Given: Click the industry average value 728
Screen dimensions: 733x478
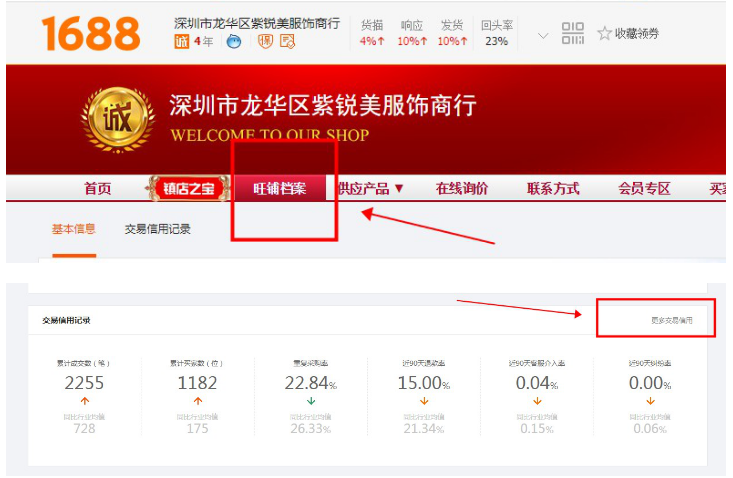Looking at the screenshot, I should click(84, 428).
